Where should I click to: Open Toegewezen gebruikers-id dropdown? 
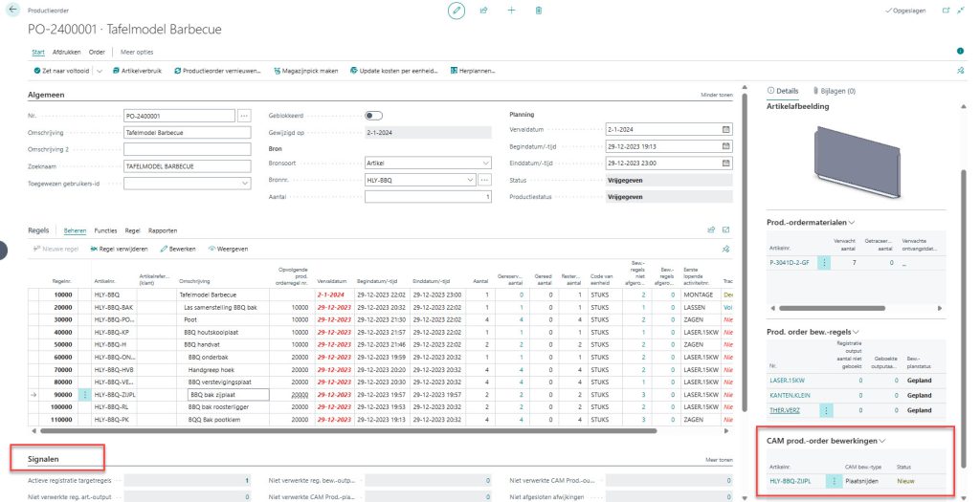248,182
